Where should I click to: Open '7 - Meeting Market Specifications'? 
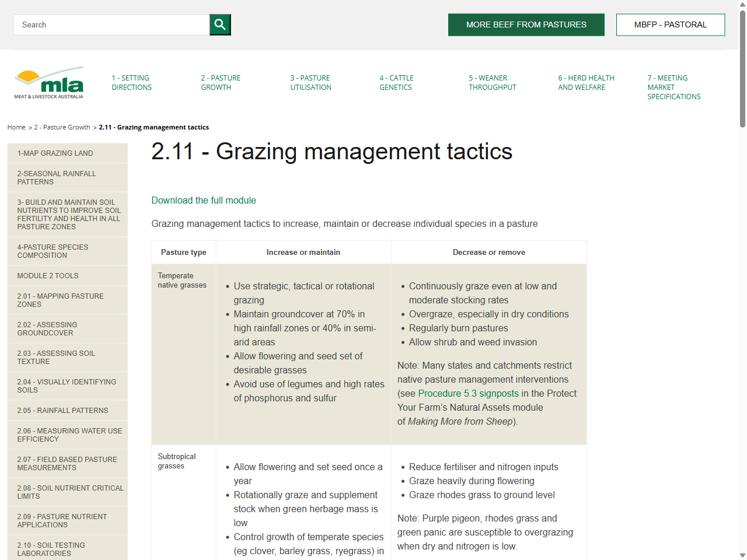click(x=673, y=87)
